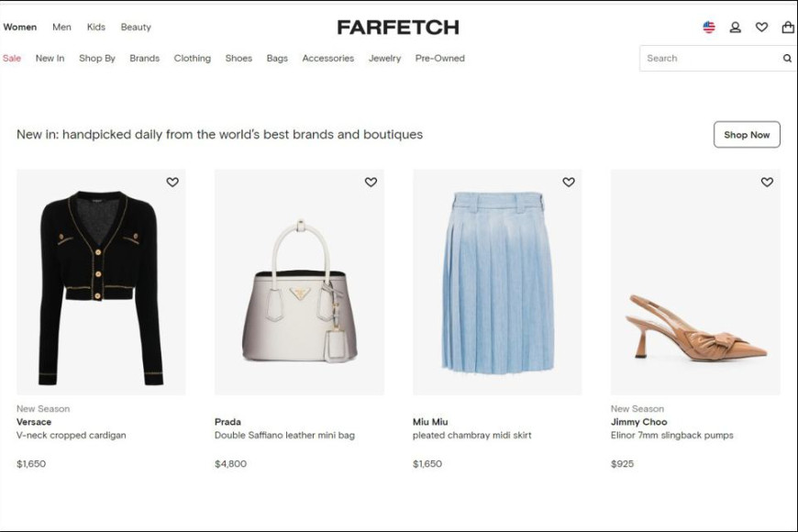This screenshot has height=532, width=798.
Task: Click into the Search input field
Action: [x=710, y=59]
